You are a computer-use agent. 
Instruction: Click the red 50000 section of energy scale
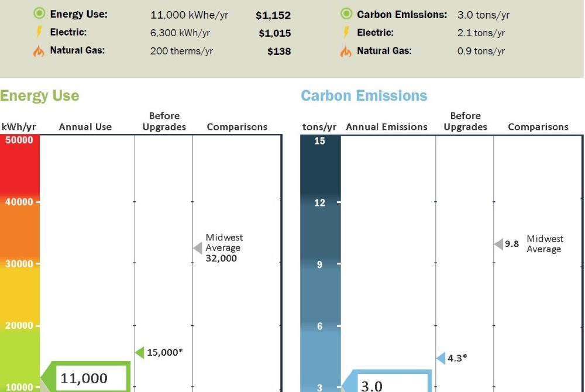[20, 164]
